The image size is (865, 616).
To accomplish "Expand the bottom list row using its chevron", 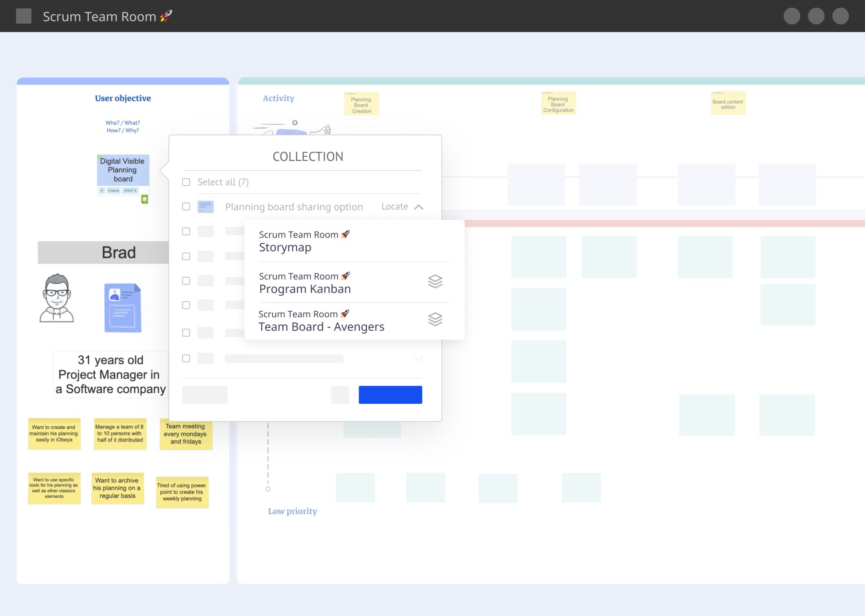I will click(x=419, y=358).
